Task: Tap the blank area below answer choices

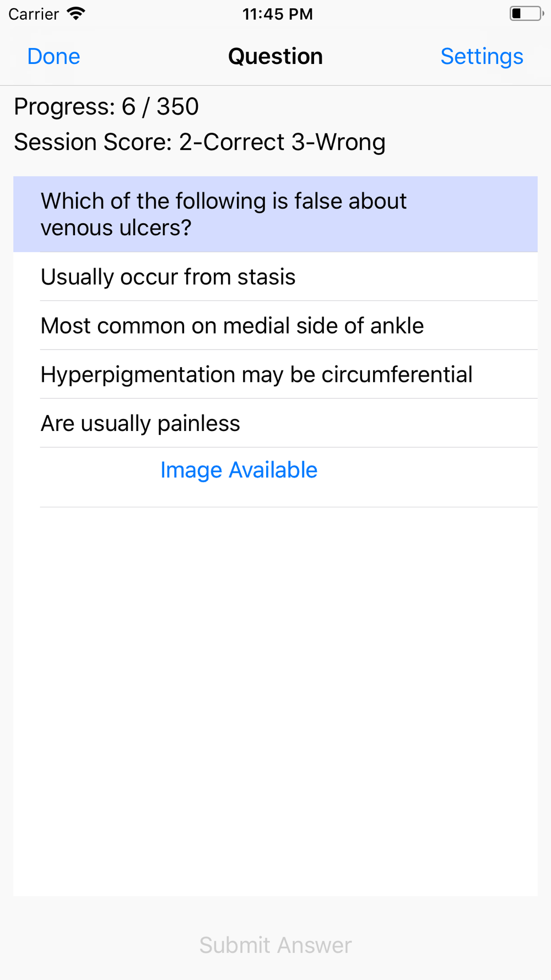Action: click(275, 701)
